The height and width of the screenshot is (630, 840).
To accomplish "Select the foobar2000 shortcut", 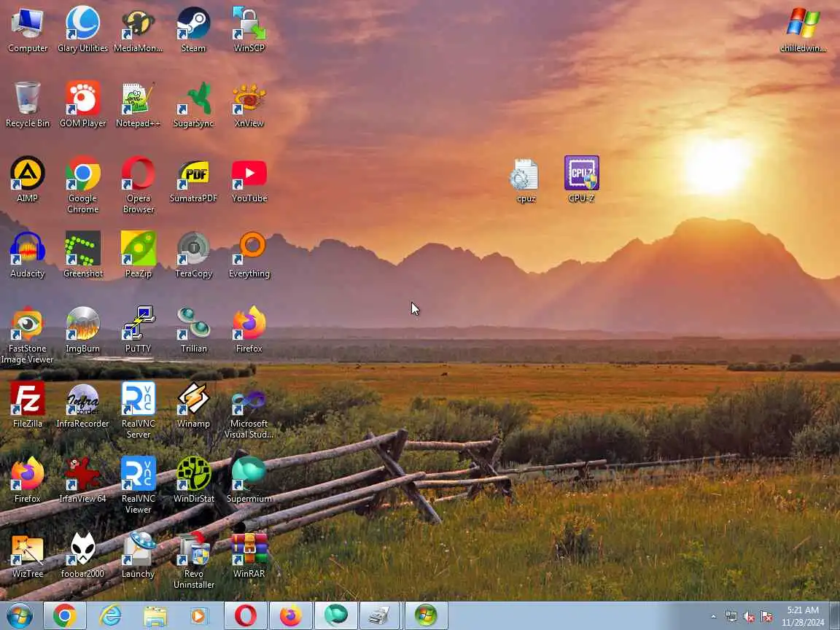I will (x=82, y=555).
